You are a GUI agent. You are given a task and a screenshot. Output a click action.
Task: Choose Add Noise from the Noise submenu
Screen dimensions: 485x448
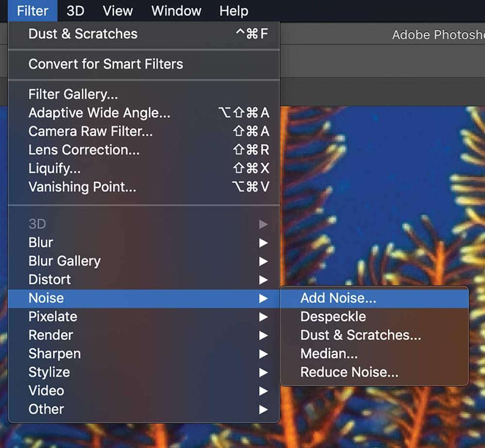(x=338, y=298)
